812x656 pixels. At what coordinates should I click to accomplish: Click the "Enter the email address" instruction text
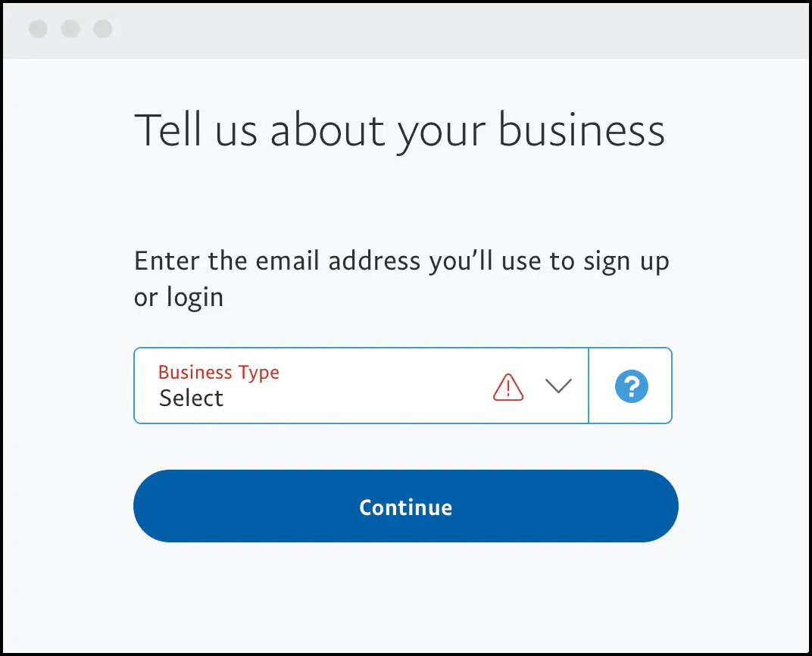click(401, 279)
